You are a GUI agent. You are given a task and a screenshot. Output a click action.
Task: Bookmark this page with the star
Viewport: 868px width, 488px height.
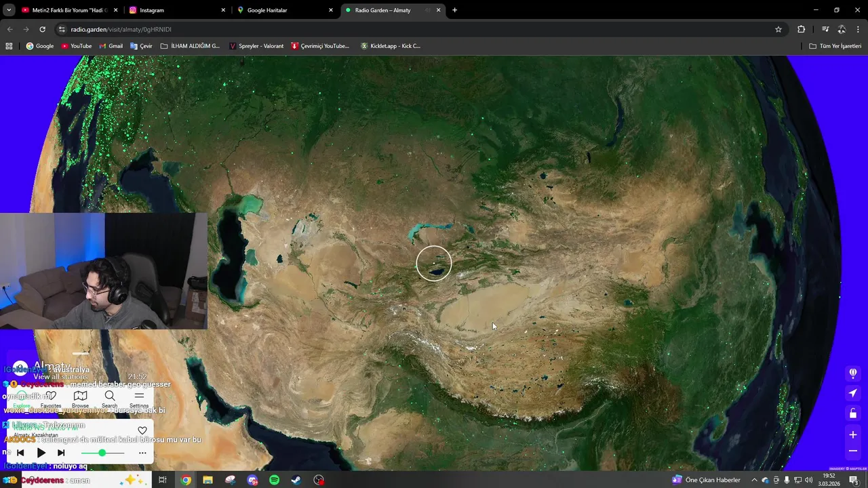coord(778,29)
